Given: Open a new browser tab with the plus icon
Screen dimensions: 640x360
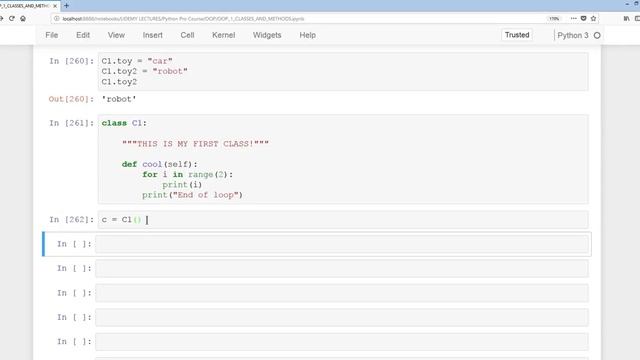Looking at the screenshot, I should 67,6.
